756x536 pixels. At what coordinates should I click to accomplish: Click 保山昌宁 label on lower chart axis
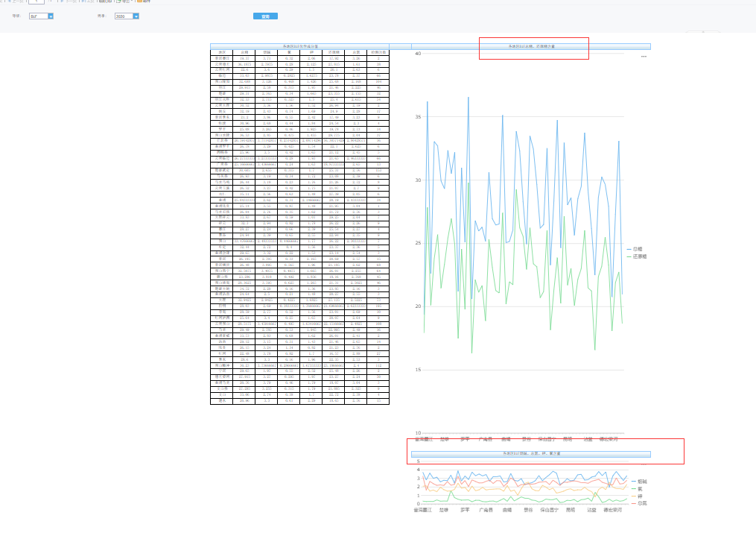[x=549, y=510]
